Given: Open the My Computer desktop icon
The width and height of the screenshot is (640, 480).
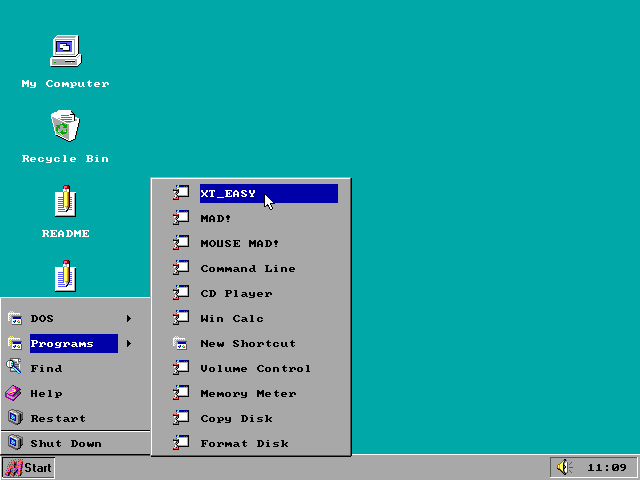Looking at the screenshot, I should (66, 51).
